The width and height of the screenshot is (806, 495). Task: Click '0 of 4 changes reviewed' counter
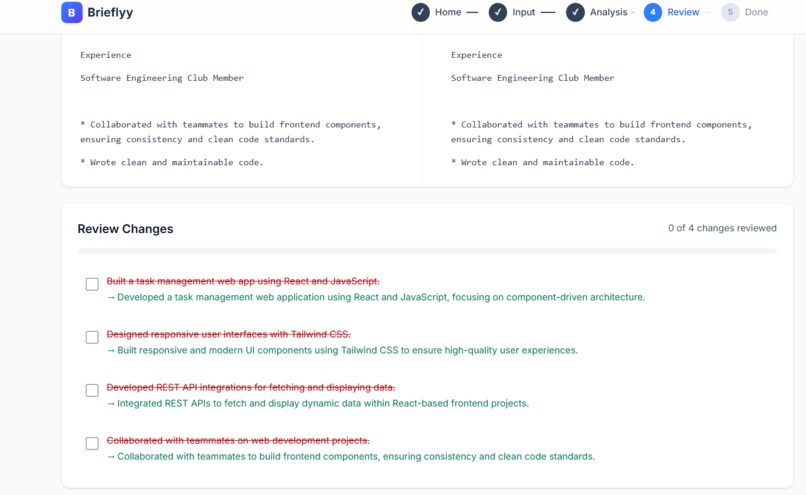[722, 228]
